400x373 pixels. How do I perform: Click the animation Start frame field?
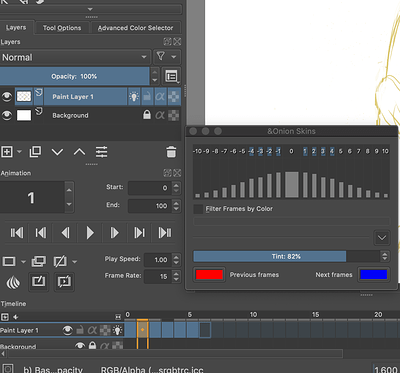pos(150,188)
